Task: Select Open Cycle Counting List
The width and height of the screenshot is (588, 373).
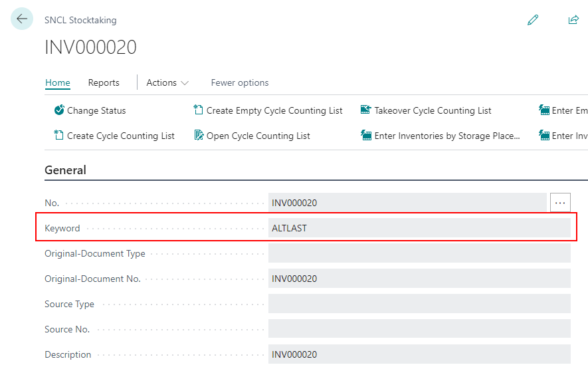Action: click(258, 136)
